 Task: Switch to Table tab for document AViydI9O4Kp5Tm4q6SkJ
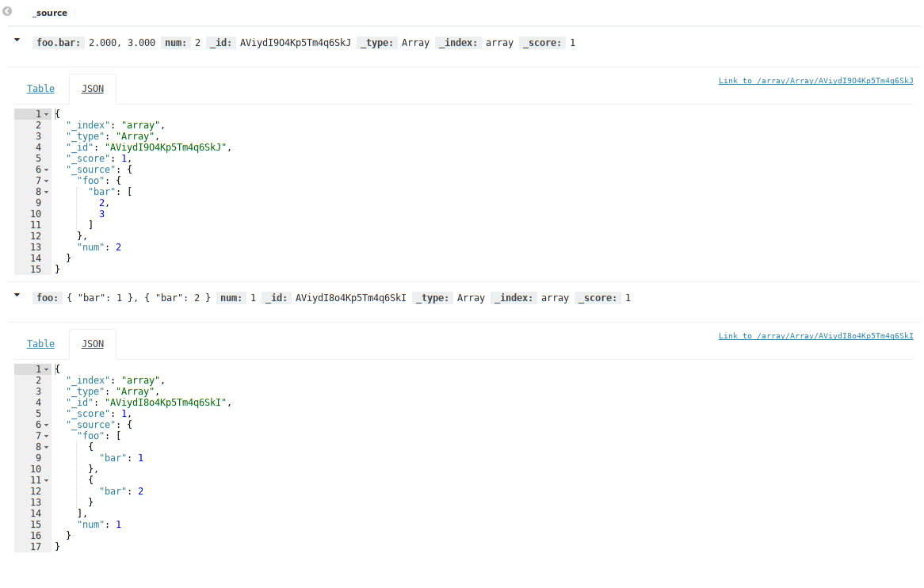(40, 89)
